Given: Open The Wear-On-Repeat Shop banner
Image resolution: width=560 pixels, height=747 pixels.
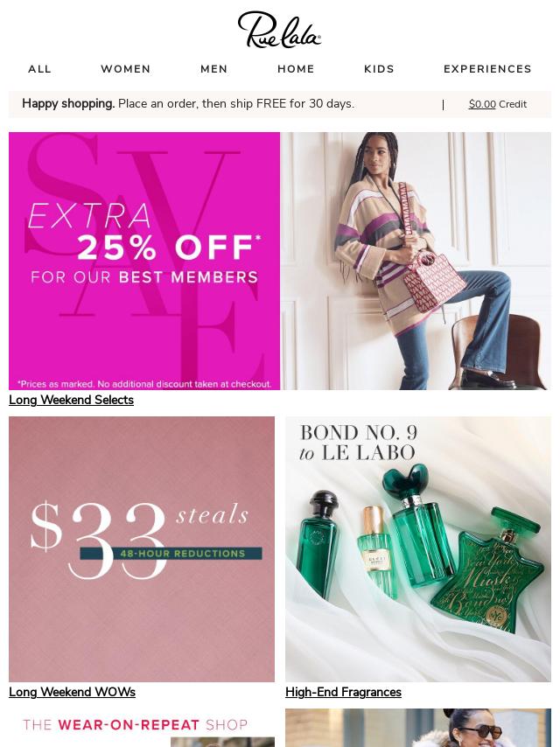Looking at the screenshot, I should point(142,728).
